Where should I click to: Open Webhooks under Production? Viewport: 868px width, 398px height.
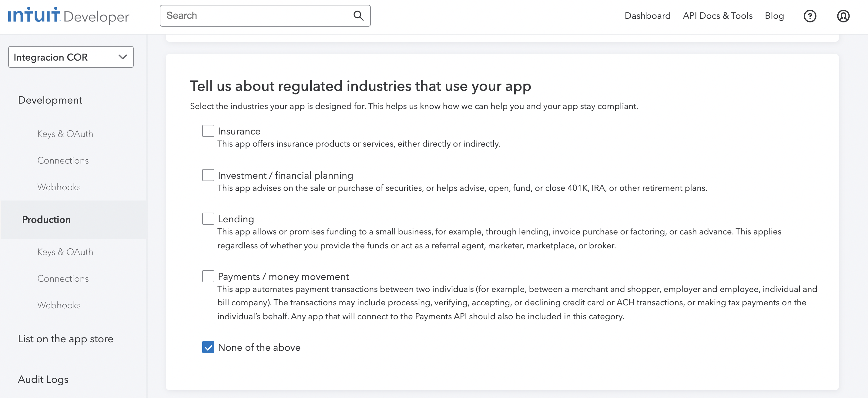[x=59, y=305]
